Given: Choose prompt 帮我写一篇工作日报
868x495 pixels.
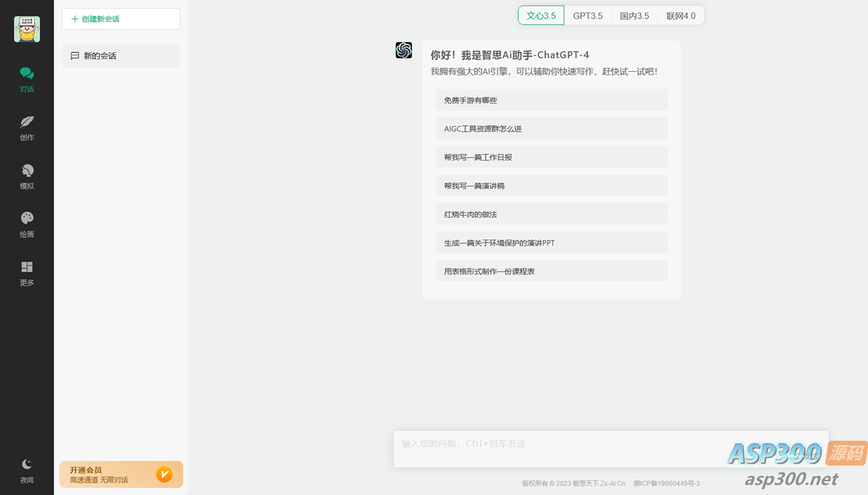Looking at the screenshot, I should (551, 157).
